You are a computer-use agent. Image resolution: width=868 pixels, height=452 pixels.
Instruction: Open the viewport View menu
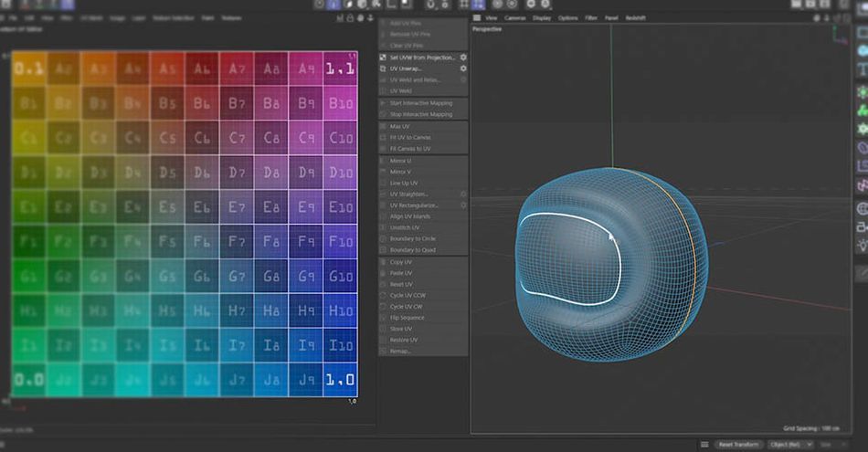[491, 17]
